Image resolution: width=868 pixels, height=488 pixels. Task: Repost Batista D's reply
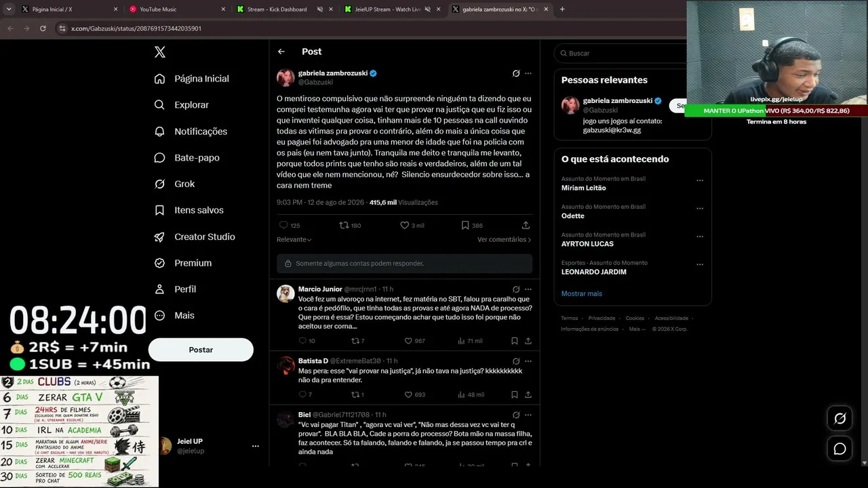355,394
